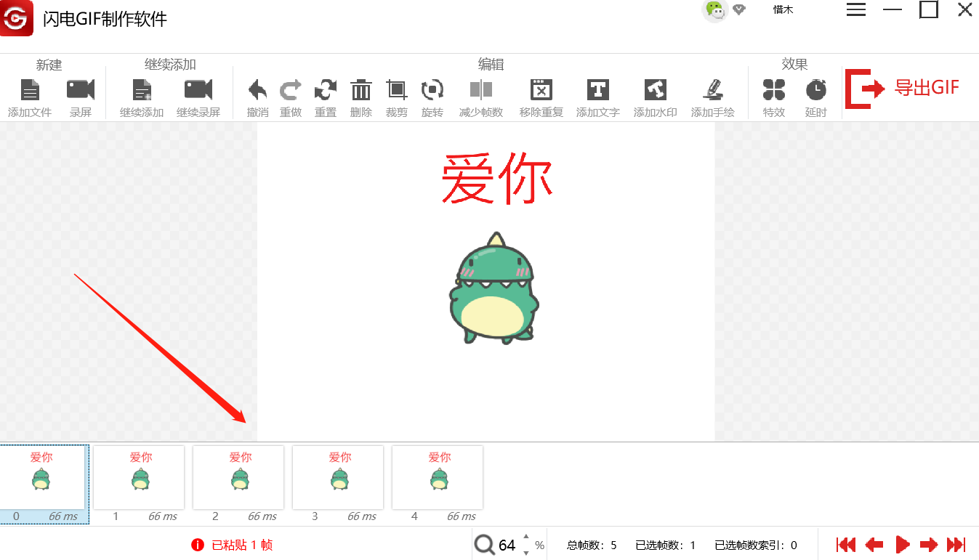Click the WeChat icon in the title bar

[x=716, y=10]
